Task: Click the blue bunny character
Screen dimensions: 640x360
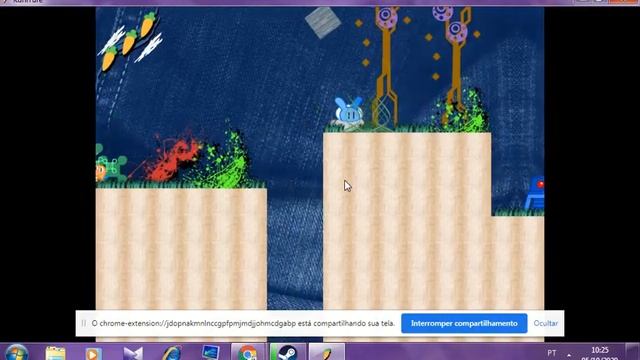Action: click(348, 112)
